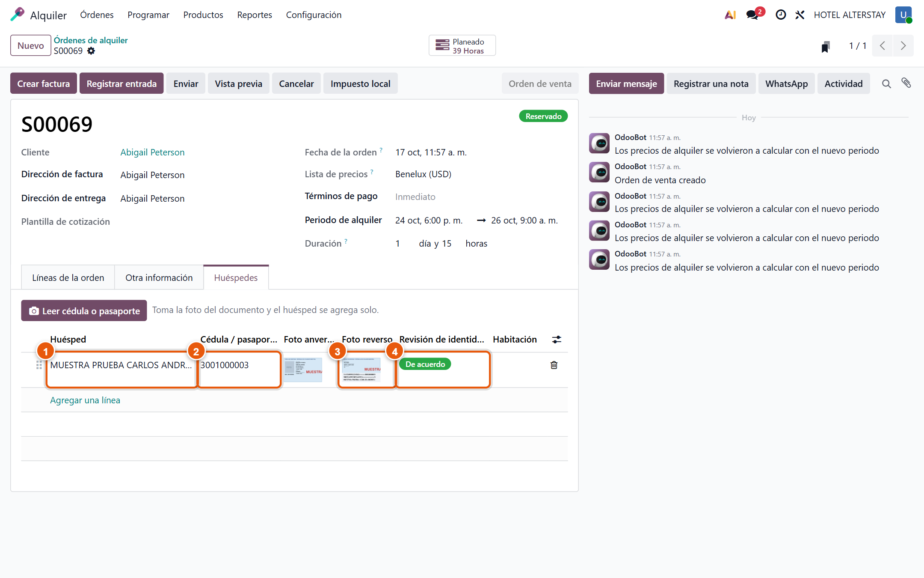924x578 pixels.
Task: Click the debug tools wrench icon
Action: pyautogui.click(x=800, y=15)
